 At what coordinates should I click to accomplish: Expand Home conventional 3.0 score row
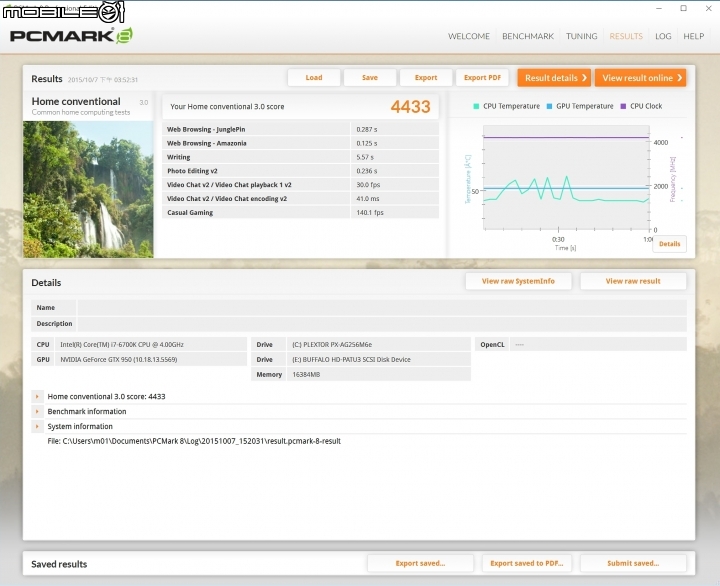coord(37,396)
